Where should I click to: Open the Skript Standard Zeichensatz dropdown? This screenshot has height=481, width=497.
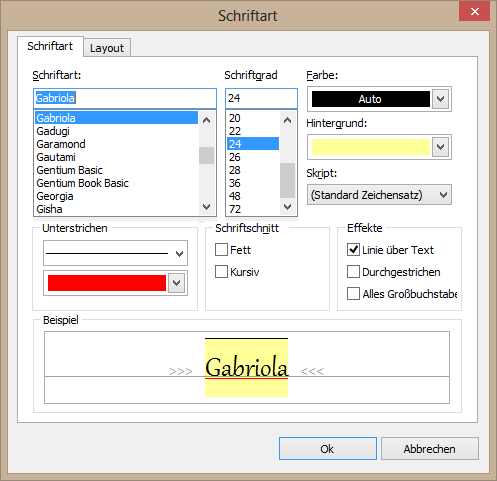coord(379,195)
